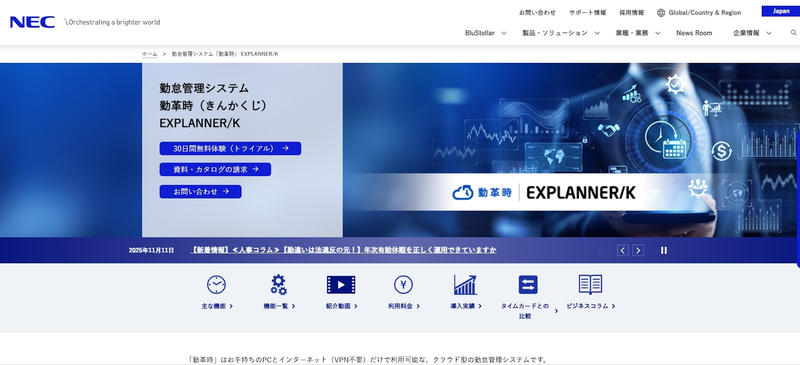Start 30日間無料体験（トライアル）

(x=230, y=149)
